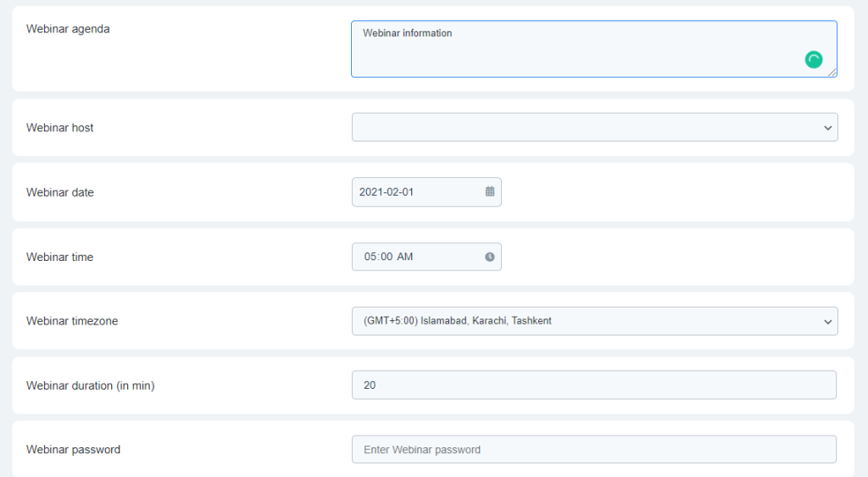Click the Webinar host label
Viewport: 868px width, 477px height.
coord(60,128)
